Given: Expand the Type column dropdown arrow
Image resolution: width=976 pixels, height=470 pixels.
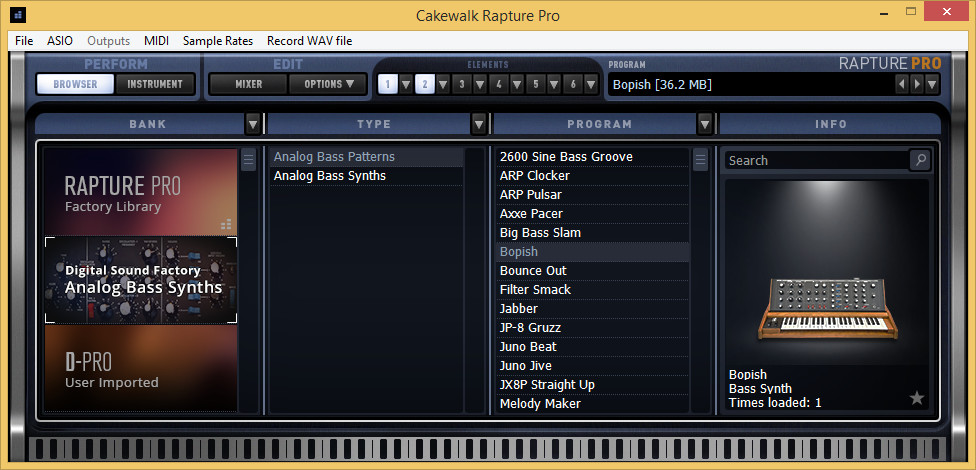Looking at the screenshot, I should (479, 124).
